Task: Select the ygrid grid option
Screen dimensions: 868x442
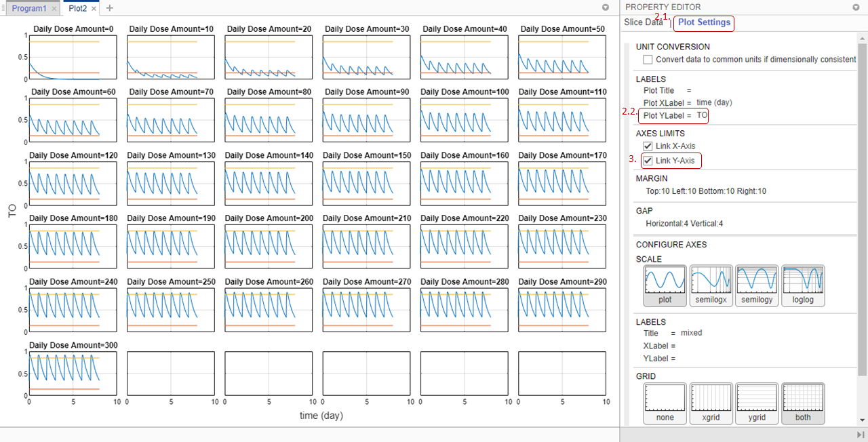Action: (757, 403)
